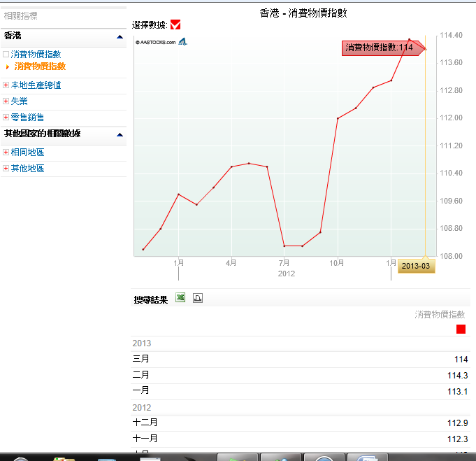Viewport: 476px width, 461px height.
Task: Click the 消費物價指數 column header
Action: [x=440, y=315]
